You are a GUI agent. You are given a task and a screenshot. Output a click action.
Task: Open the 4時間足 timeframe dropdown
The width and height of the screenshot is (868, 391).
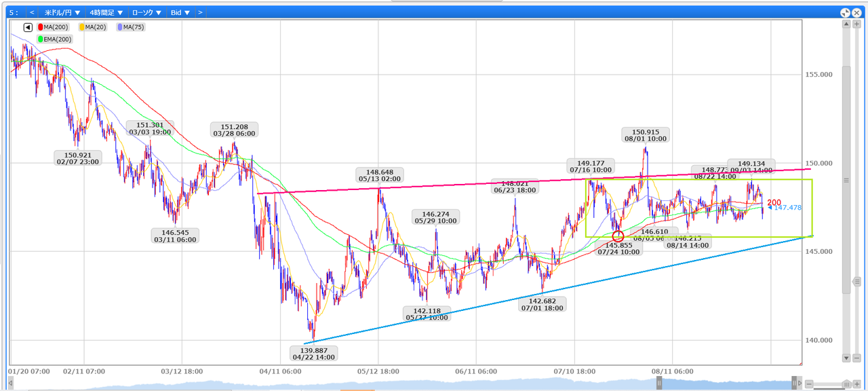pyautogui.click(x=106, y=12)
